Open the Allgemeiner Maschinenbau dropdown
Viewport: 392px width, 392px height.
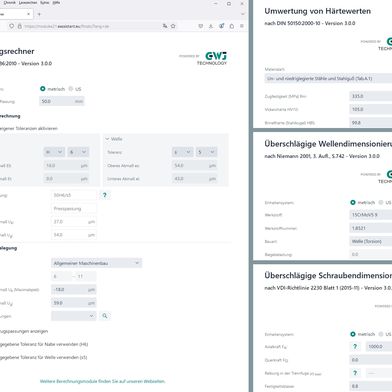coord(96,263)
